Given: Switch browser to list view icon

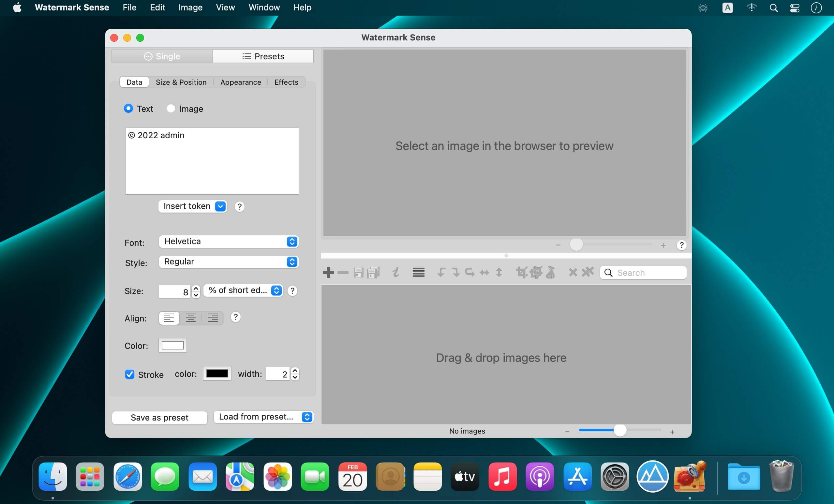Looking at the screenshot, I should (x=418, y=272).
